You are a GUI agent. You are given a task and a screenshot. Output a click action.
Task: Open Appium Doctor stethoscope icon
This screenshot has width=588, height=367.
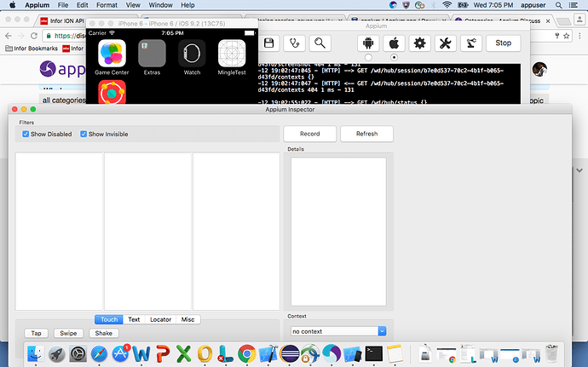click(294, 43)
